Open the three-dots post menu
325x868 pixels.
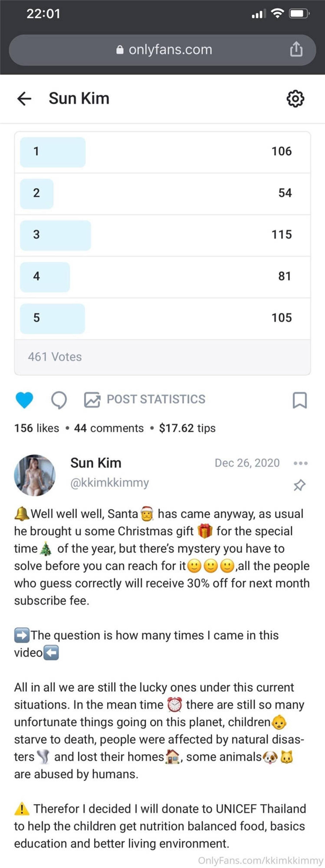tap(300, 463)
